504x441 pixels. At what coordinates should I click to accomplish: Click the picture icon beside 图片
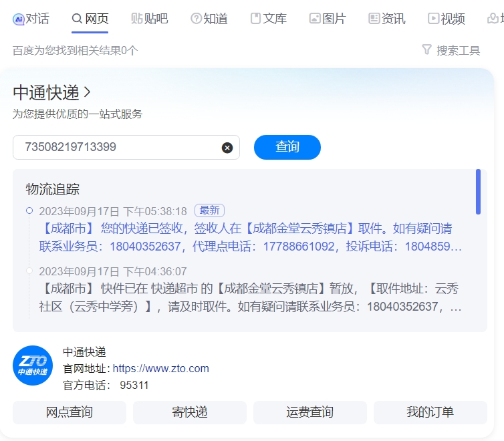[x=315, y=18]
